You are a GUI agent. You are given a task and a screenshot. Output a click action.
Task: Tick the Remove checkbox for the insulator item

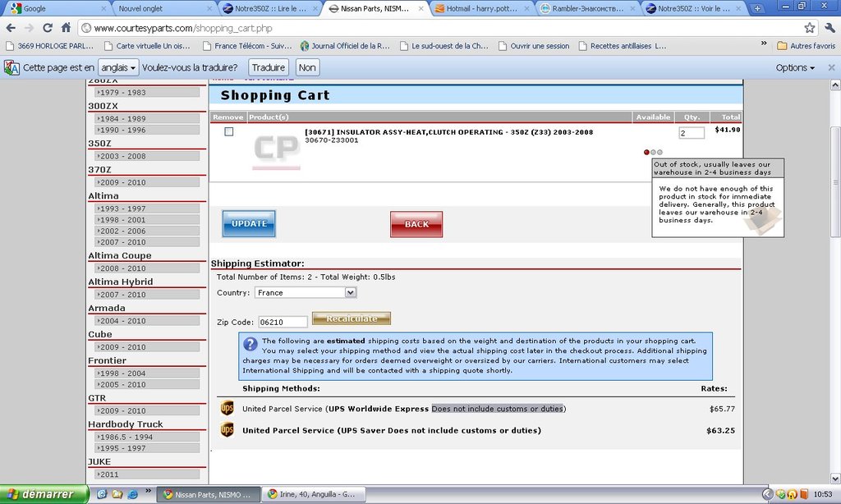229,131
